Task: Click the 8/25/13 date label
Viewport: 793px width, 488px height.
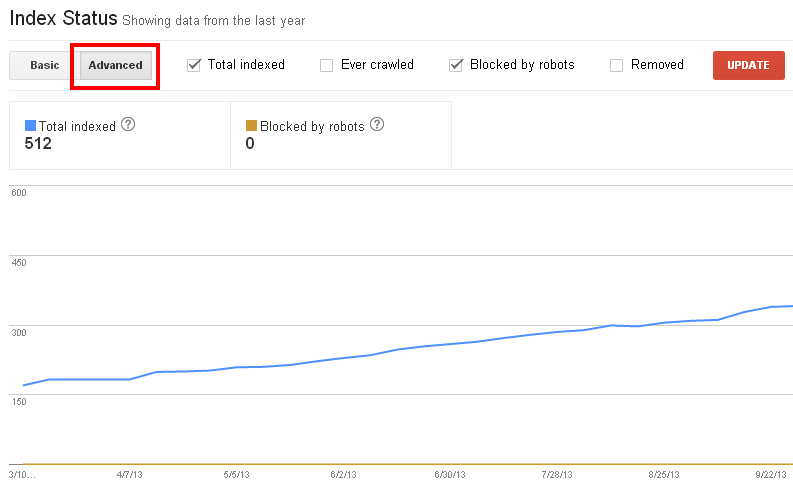Action: click(x=664, y=475)
